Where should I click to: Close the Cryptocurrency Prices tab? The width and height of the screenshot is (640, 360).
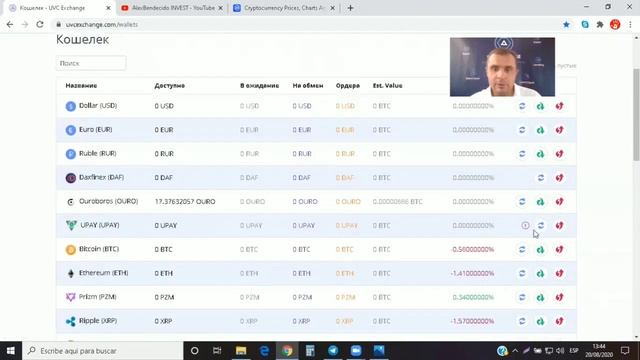point(332,8)
